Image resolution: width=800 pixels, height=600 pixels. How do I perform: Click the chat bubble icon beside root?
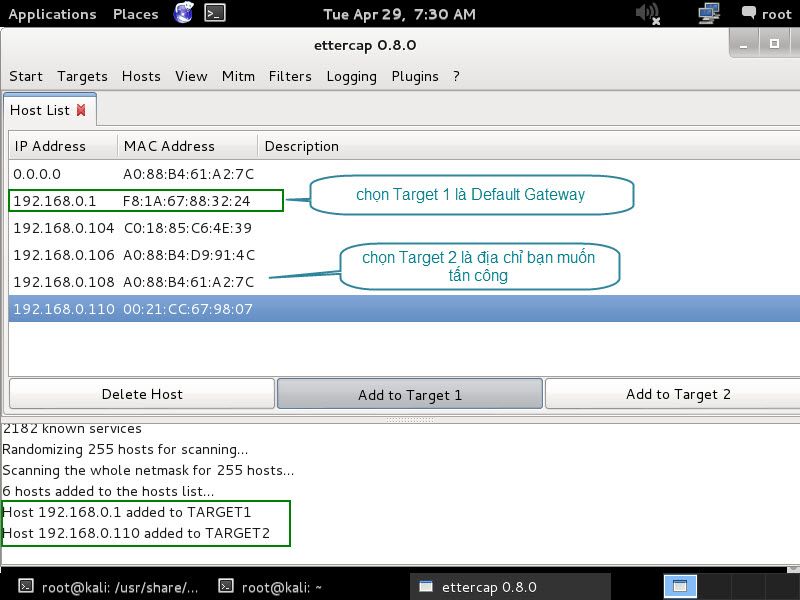(748, 13)
